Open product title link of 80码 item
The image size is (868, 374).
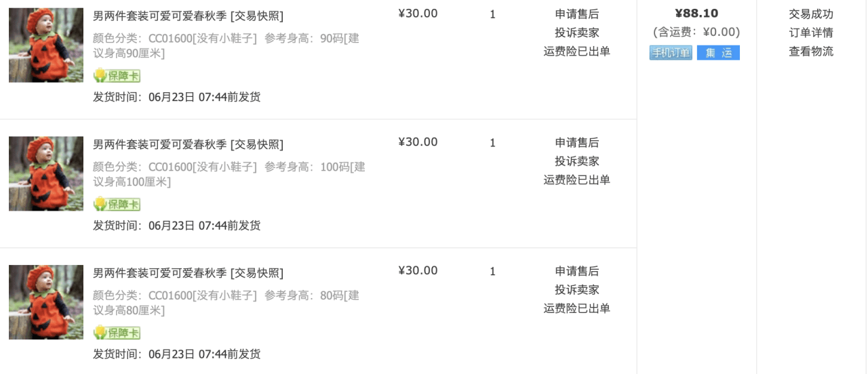pos(160,273)
